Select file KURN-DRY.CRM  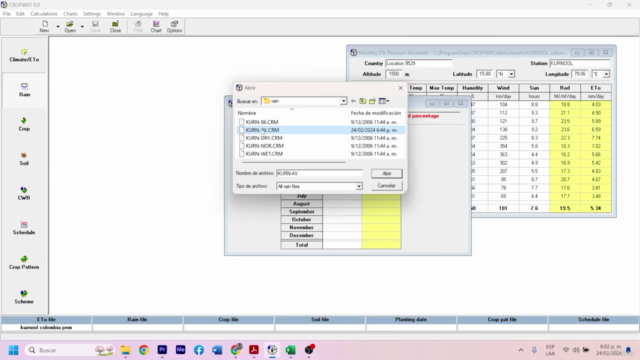[264, 138]
